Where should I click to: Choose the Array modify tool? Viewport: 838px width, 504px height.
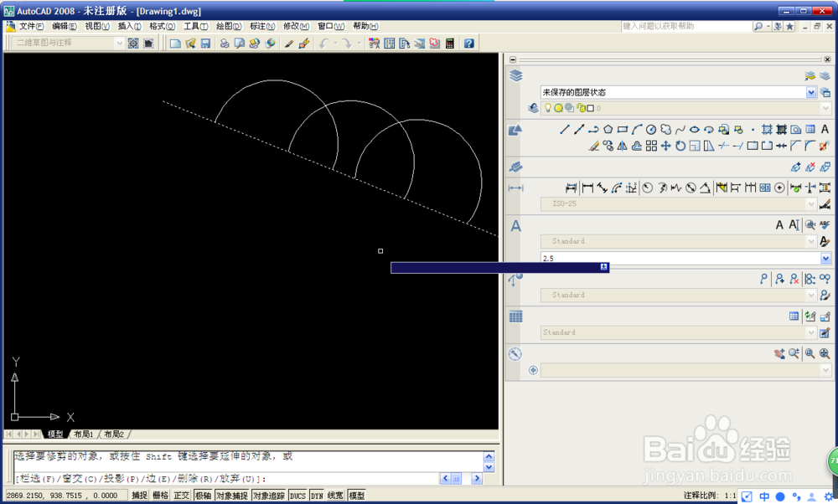pyautogui.click(x=651, y=146)
